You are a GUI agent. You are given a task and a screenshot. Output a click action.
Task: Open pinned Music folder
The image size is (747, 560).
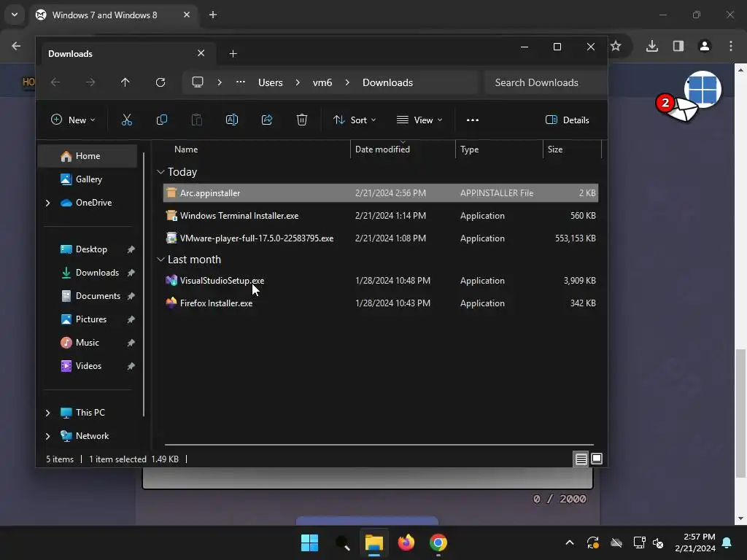point(88,343)
